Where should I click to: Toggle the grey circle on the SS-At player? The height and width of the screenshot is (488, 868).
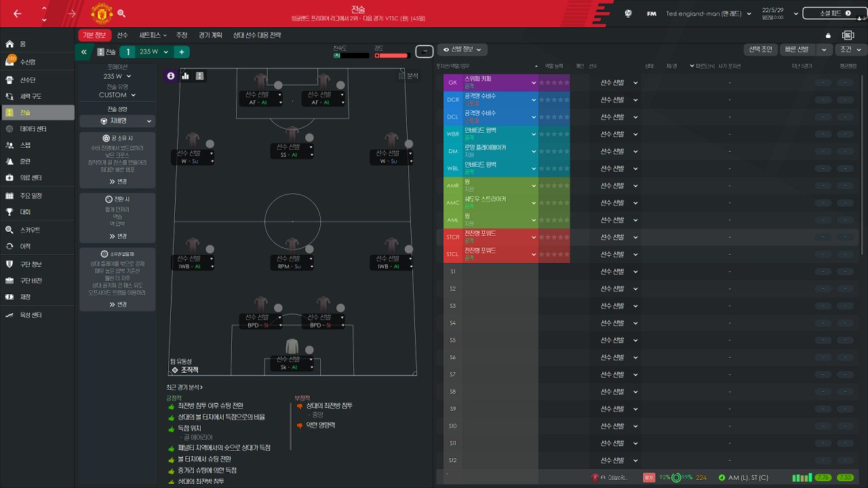click(309, 138)
